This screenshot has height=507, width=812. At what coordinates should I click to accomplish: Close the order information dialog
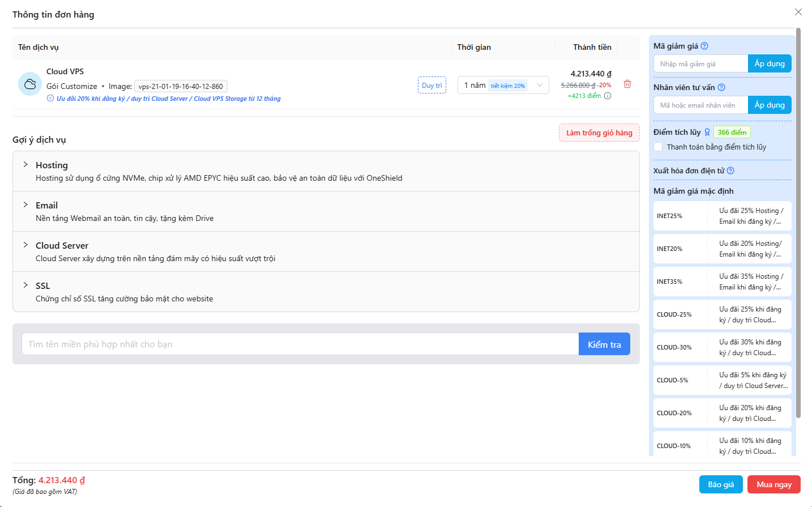[798, 12]
